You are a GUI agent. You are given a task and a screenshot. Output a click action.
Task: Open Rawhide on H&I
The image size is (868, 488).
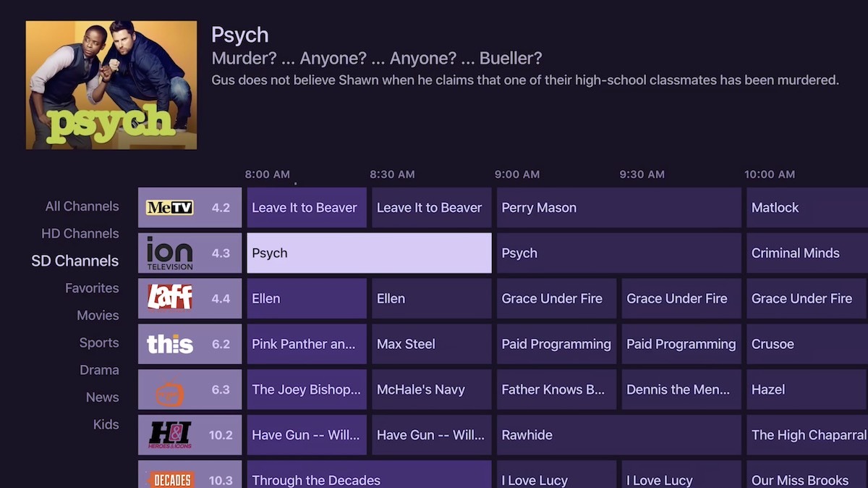coord(619,435)
